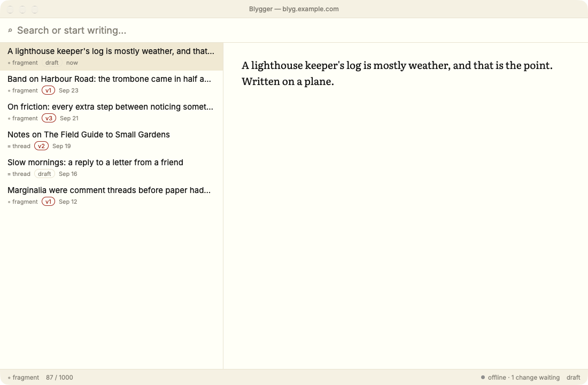
Task: Click the "Sep 23" date on Harbour Road note
Action: pyautogui.click(x=68, y=90)
